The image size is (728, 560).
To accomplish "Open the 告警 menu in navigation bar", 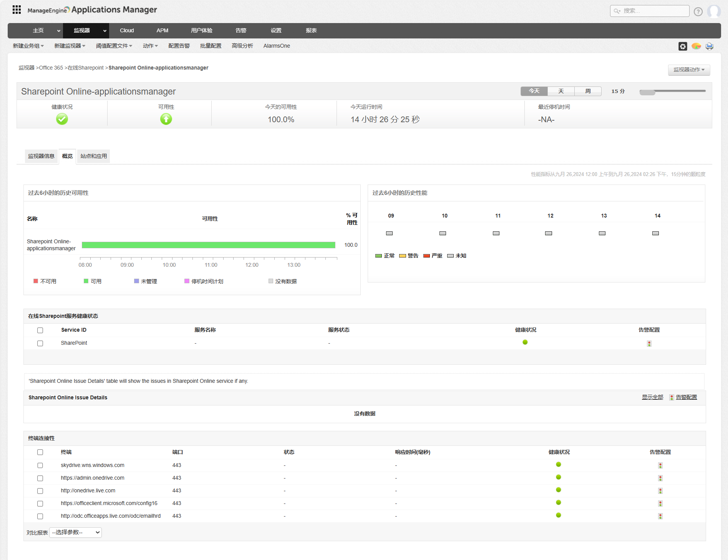I will pos(241,30).
